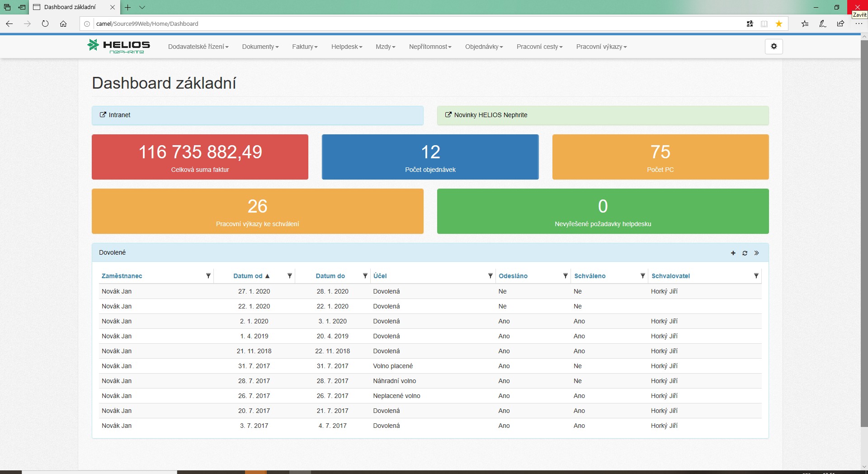Viewport: 868px width, 474px height.
Task: Open the Helpdesk menu
Action: pos(346,47)
